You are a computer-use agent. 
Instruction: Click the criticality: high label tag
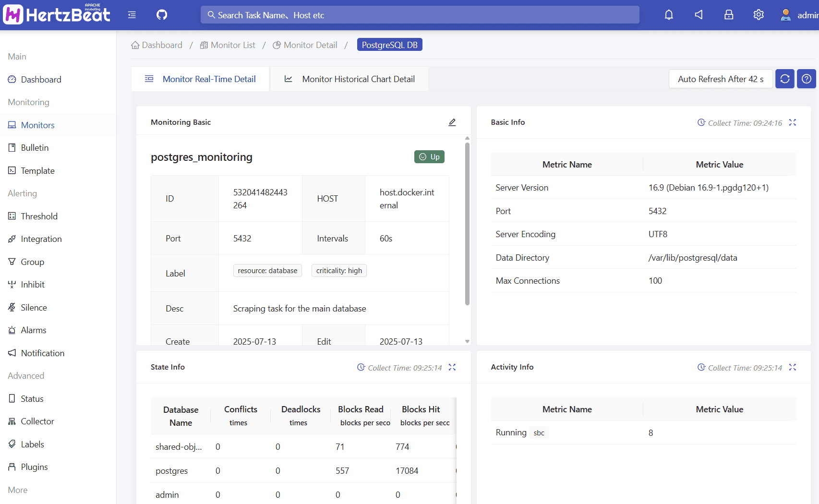(x=339, y=271)
